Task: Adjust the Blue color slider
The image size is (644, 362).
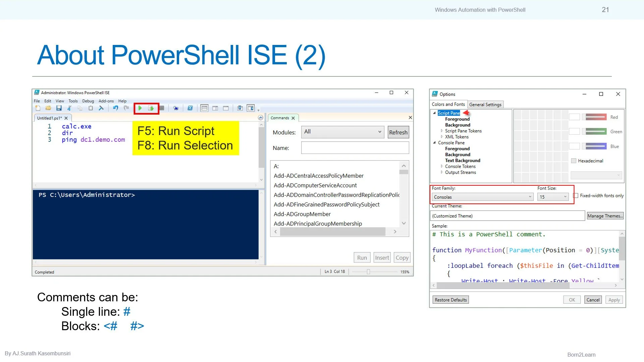Action: 594,146
